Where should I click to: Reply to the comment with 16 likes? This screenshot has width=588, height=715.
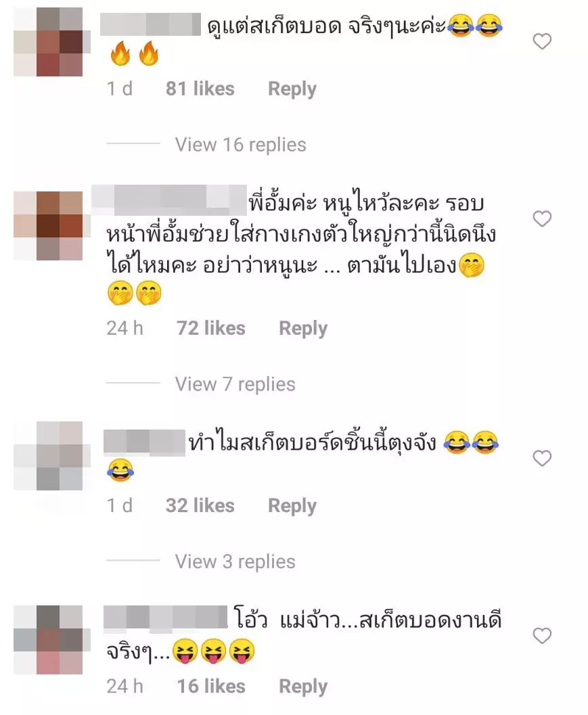(303, 687)
